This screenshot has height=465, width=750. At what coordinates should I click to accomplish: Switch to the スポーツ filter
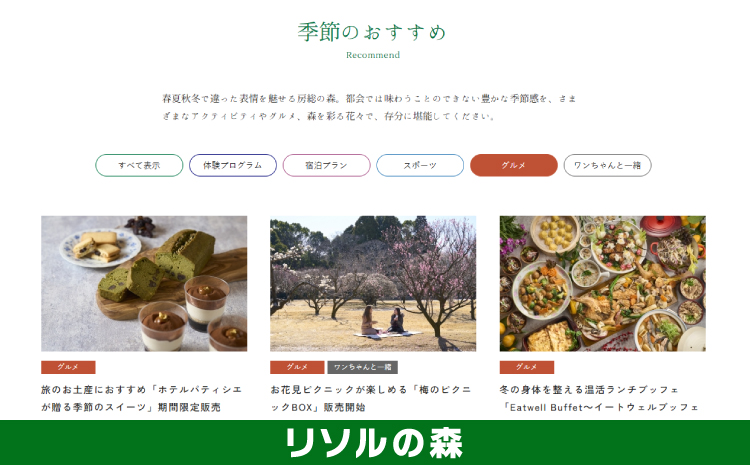click(x=420, y=165)
